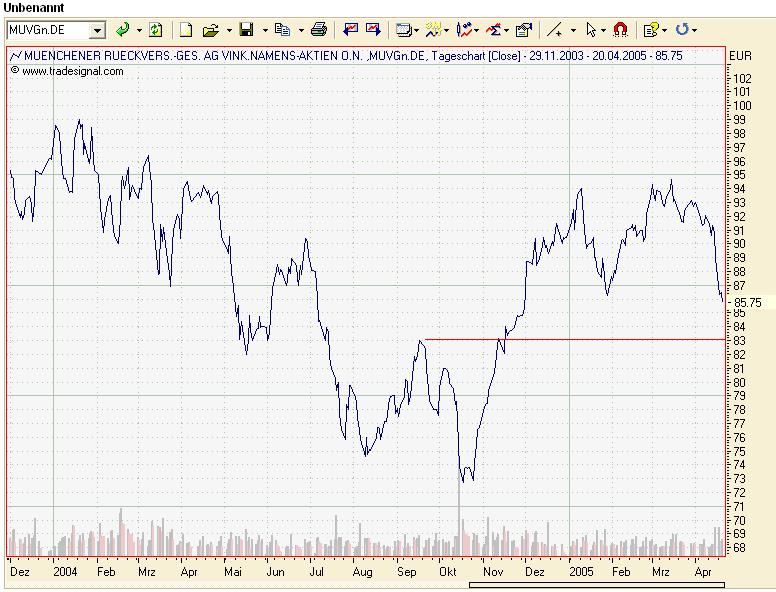The width and height of the screenshot is (776, 592).
Task: Expand dropdown next to window layout icon
Action: (416, 31)
